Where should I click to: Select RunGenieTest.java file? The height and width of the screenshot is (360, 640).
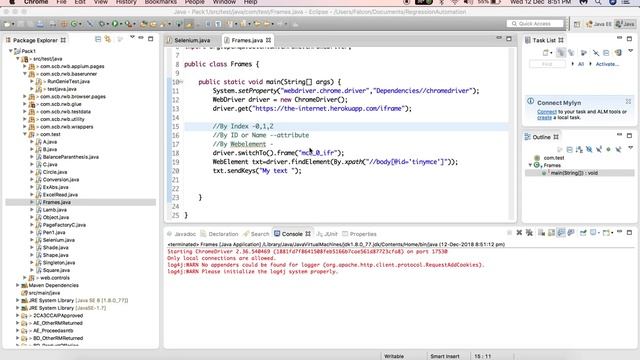tap(68, 82)
